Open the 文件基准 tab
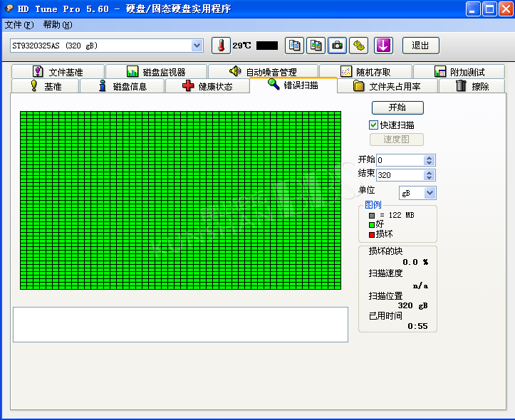The image size is (515, 420). pyautogui.click(x=58, y=71)
